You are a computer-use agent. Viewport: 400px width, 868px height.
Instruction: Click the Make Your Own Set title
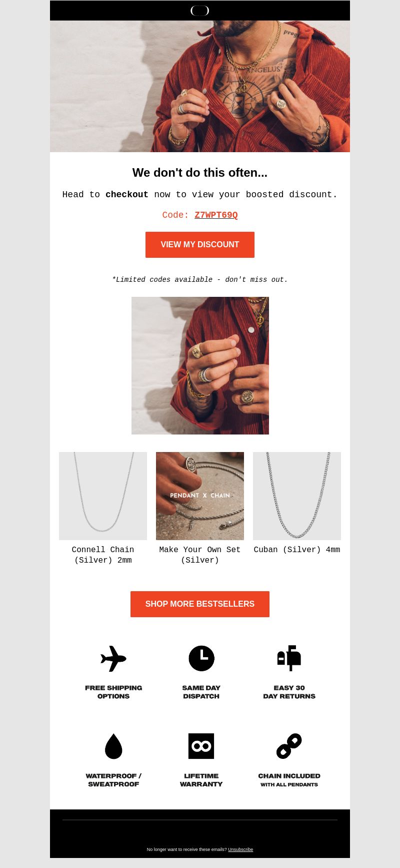(200, 555)
